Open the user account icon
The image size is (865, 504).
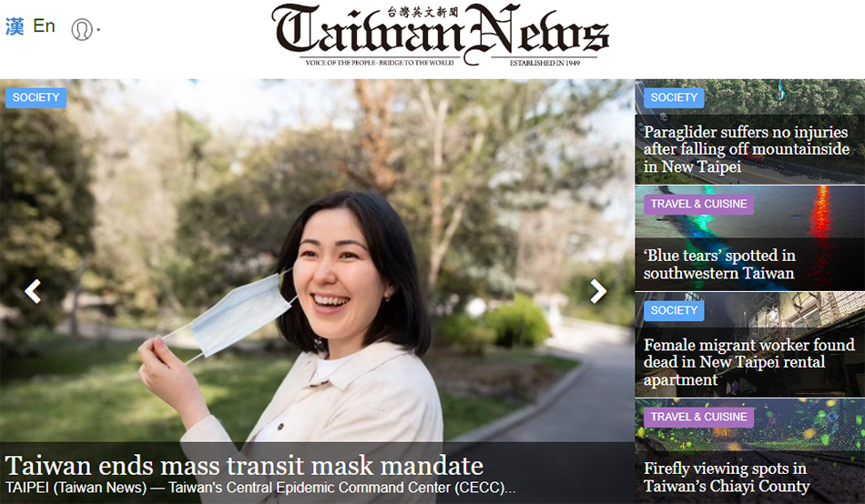pyautogui.click(x=82, y=29)
